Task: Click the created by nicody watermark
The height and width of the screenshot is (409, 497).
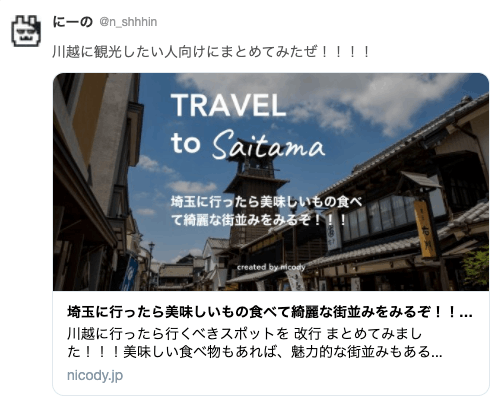Action: click(x=271, y=267)
